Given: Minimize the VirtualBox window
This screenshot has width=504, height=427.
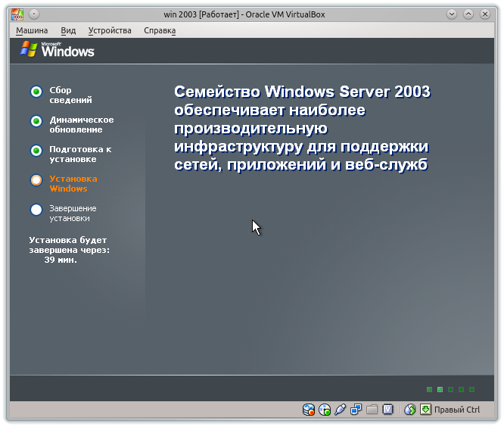Looking at the screenshot, I should pyautogui.click(x=452, y=14).
